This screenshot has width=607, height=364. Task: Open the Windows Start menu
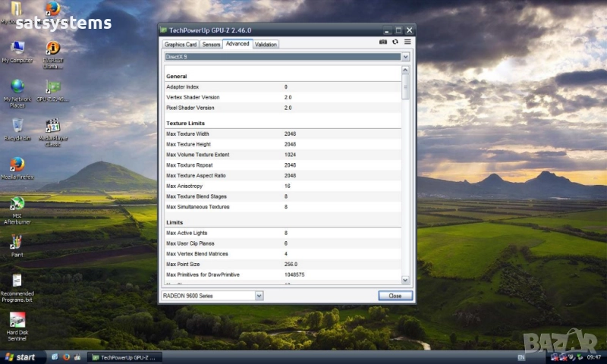tap(20, 356)
